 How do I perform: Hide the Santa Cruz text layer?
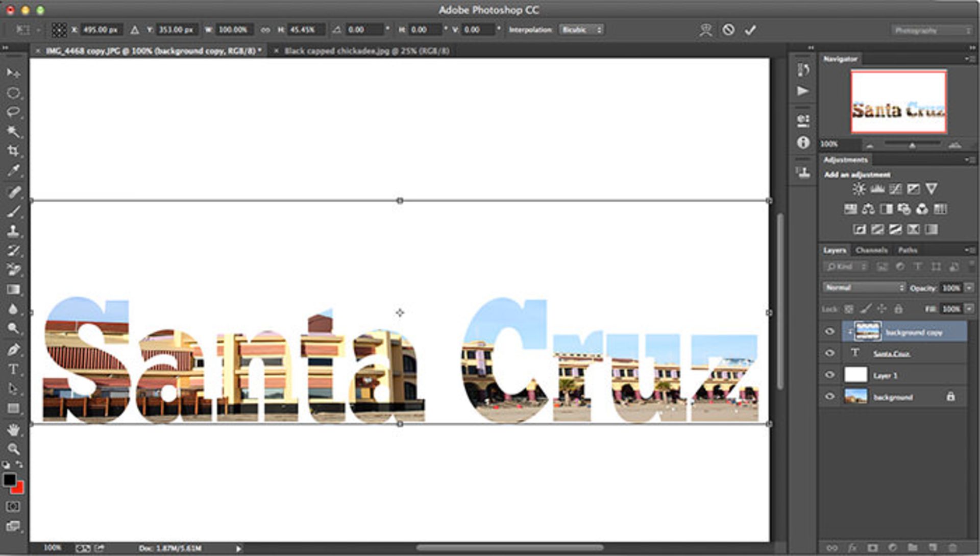(830, 353)
